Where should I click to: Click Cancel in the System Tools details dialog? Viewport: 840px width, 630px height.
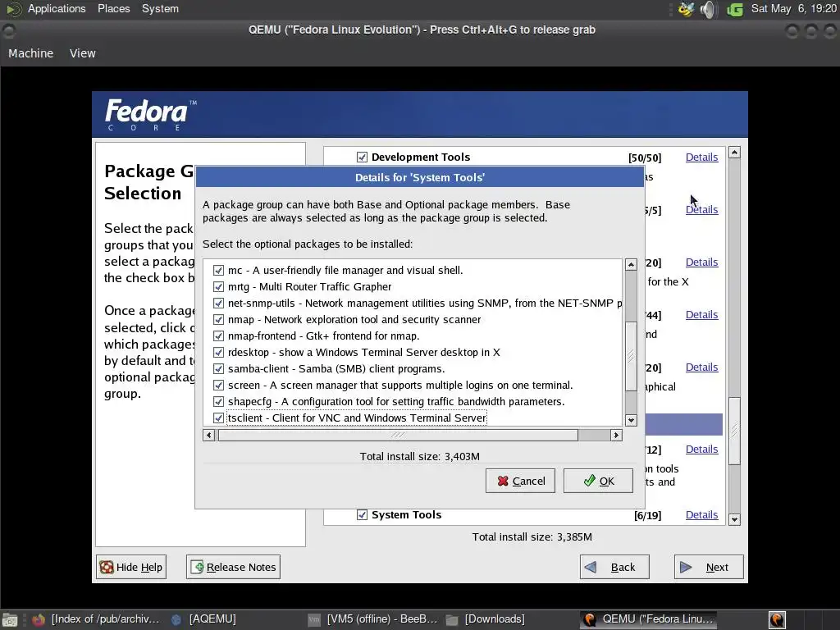[x=520, y=481]
